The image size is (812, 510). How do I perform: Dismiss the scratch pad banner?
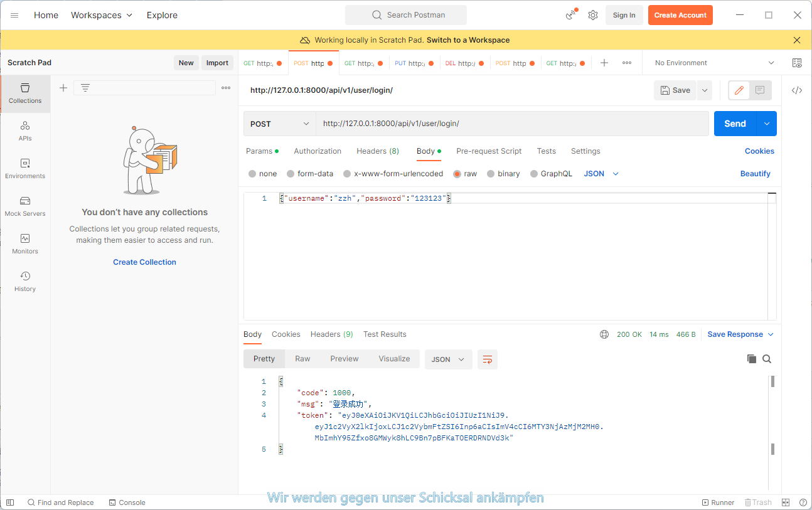click(x=797, y=40)
